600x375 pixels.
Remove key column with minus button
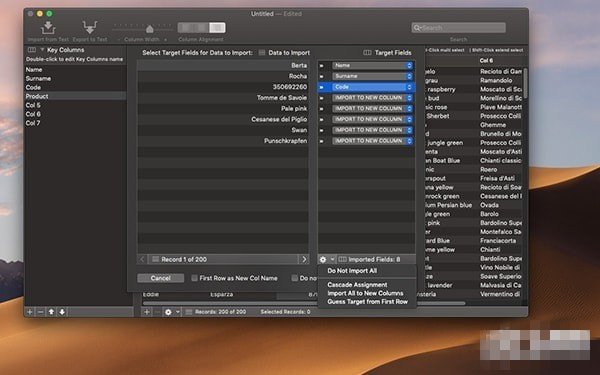(40, 312)
